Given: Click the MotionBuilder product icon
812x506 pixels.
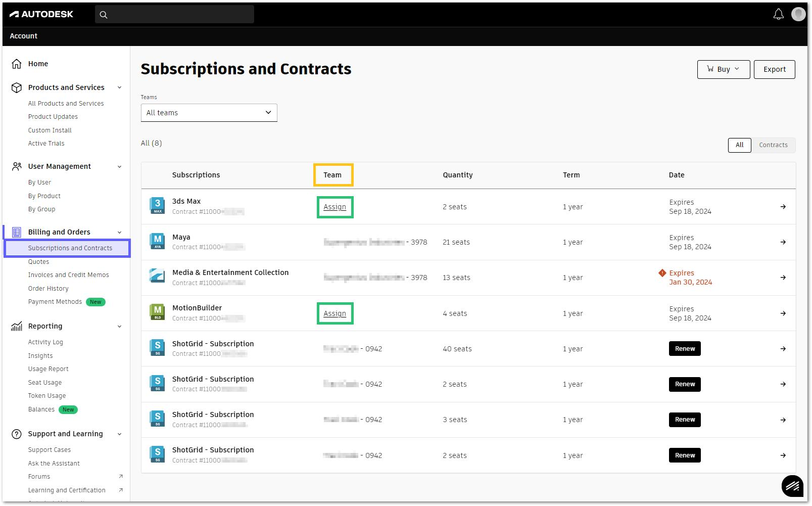Looking at the screenshot, I should coord(157,312).
